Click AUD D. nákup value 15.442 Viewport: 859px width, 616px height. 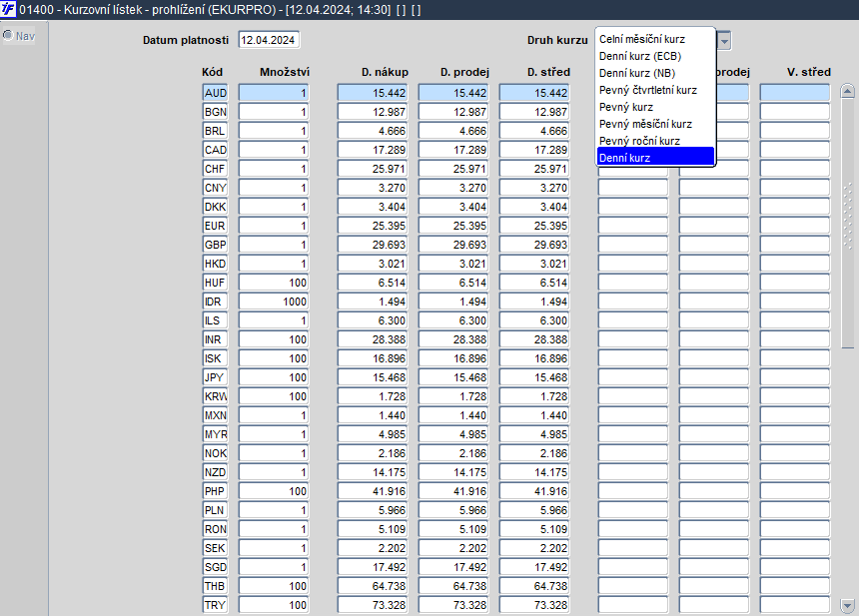pos(373,93)
